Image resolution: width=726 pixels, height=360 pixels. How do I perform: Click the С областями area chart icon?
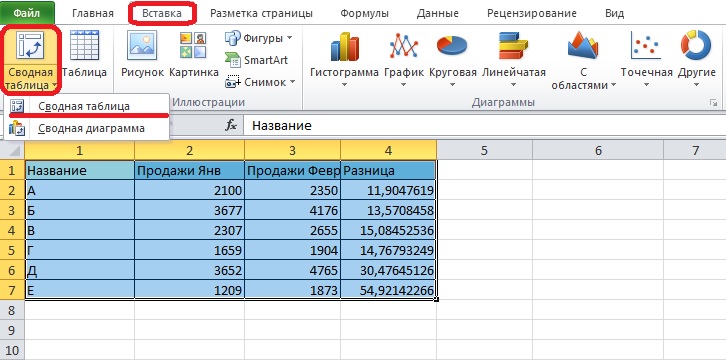point(583,45)
